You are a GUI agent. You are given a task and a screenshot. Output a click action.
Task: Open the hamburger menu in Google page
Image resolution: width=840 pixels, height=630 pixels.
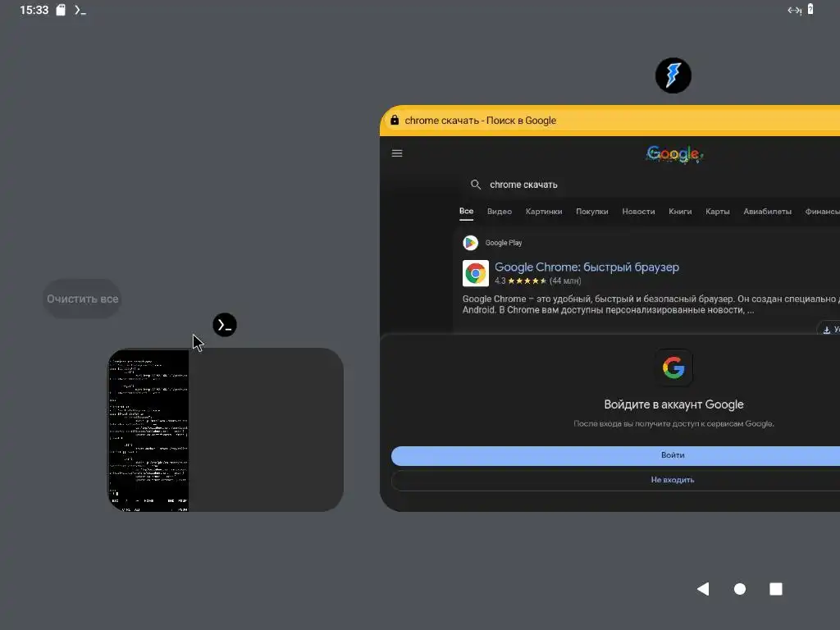397,153
